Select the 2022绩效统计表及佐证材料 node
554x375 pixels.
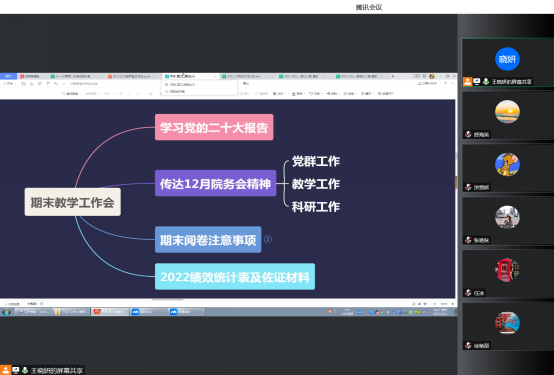click(x=235, y=277)
